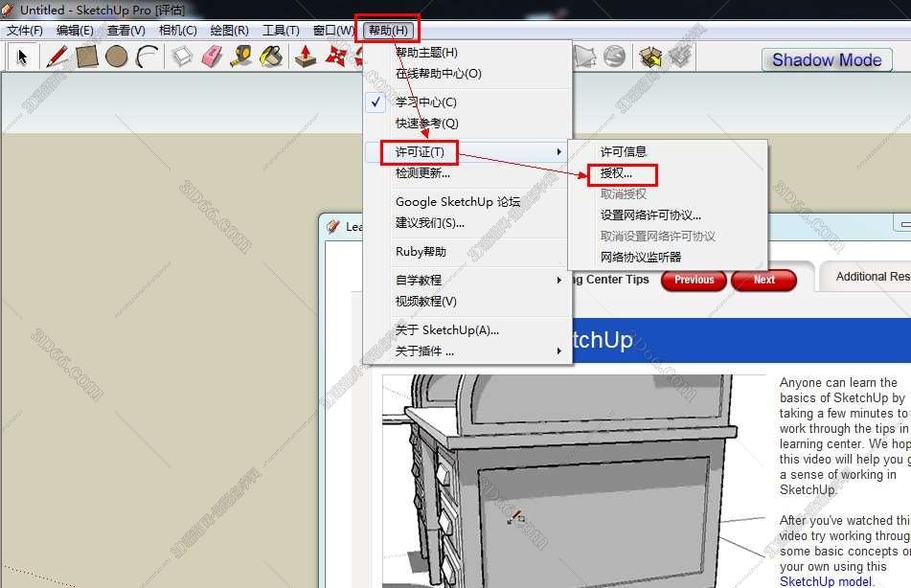The width and height of the screenshot is (911, 588).
Task: Open Google SketchUp 论坛 item
Action: [468, 202]
